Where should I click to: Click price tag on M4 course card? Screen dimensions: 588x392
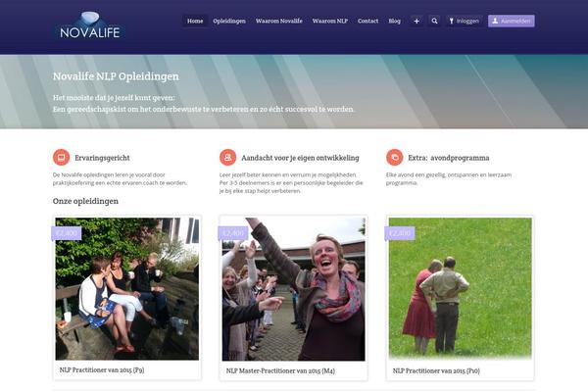pos(233,233)
